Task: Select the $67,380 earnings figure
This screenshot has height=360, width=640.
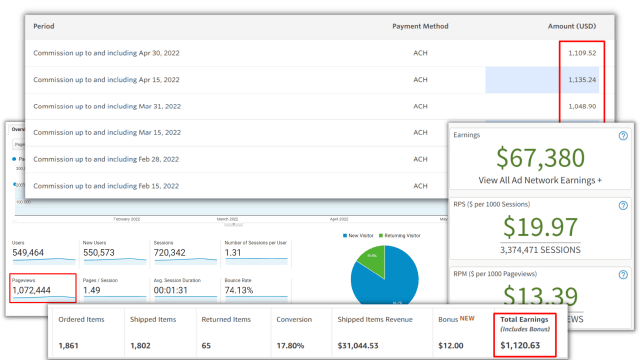Action: click(540, 158)
